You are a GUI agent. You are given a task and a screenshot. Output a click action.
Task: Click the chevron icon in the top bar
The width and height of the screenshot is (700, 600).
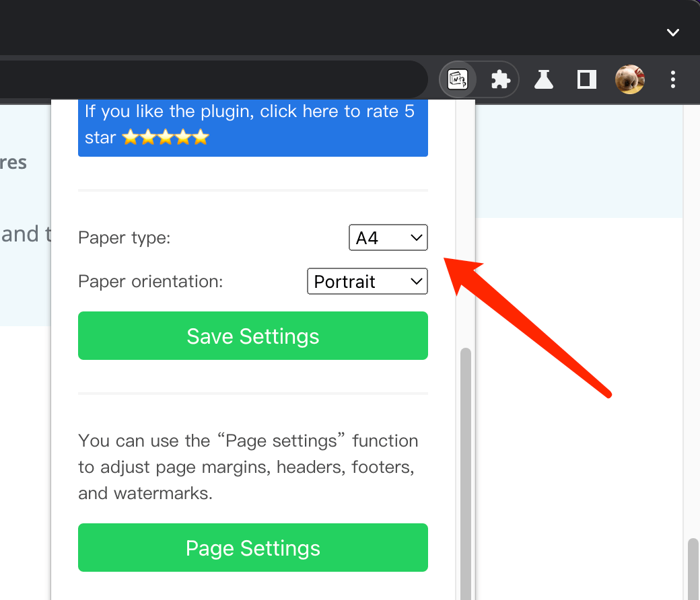click(672, 32)
